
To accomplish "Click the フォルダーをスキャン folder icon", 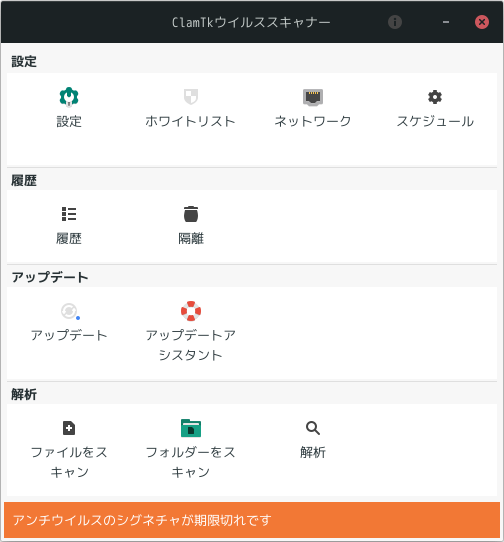I will (191, 428).
